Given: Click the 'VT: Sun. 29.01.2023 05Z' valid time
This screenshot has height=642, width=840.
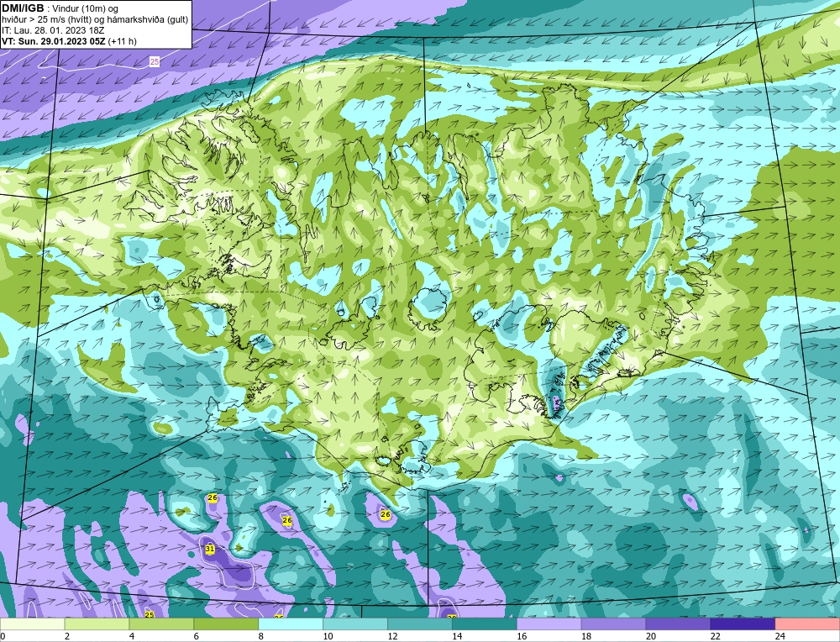Looking at the screenshot, I should (54, 41).
